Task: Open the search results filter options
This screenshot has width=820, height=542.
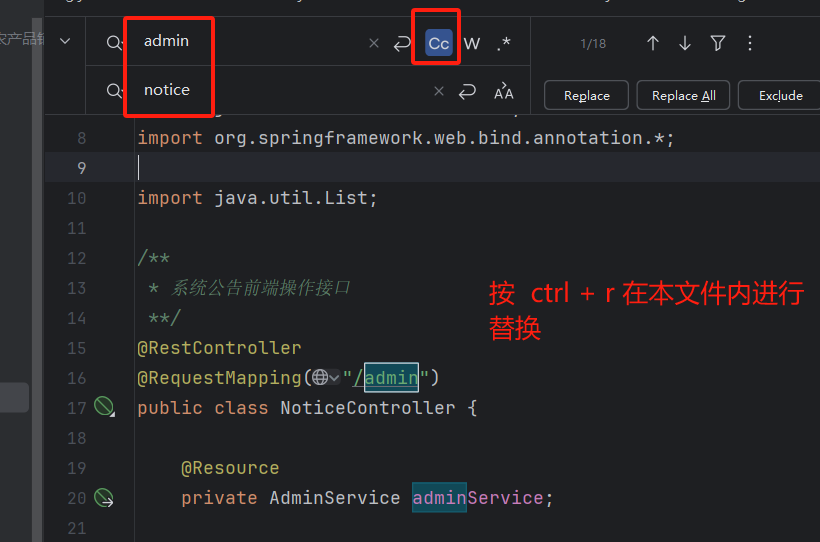Action: 718,43
